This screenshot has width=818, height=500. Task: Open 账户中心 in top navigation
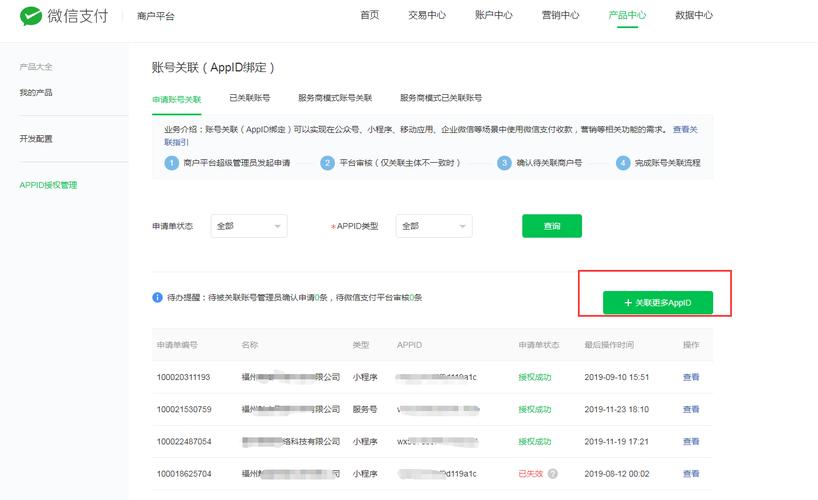point(494,15)
